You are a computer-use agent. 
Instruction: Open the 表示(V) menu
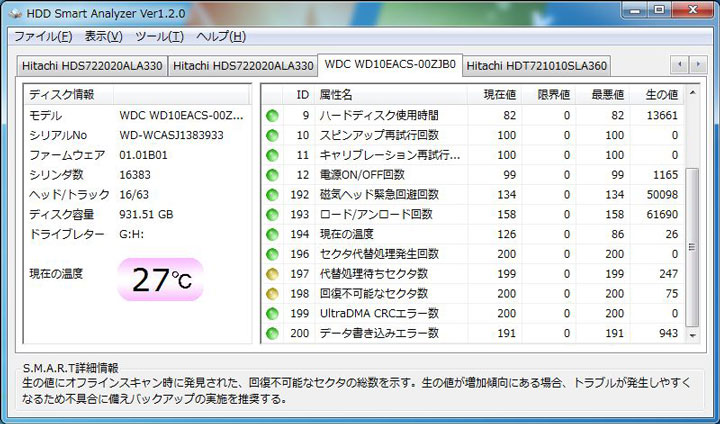point(103,36)
